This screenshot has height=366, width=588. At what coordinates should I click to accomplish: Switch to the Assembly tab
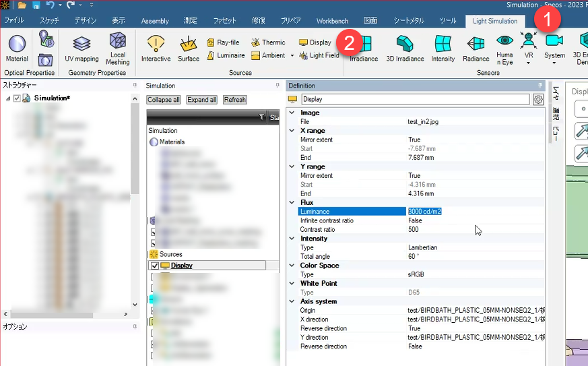coord(155,21)
